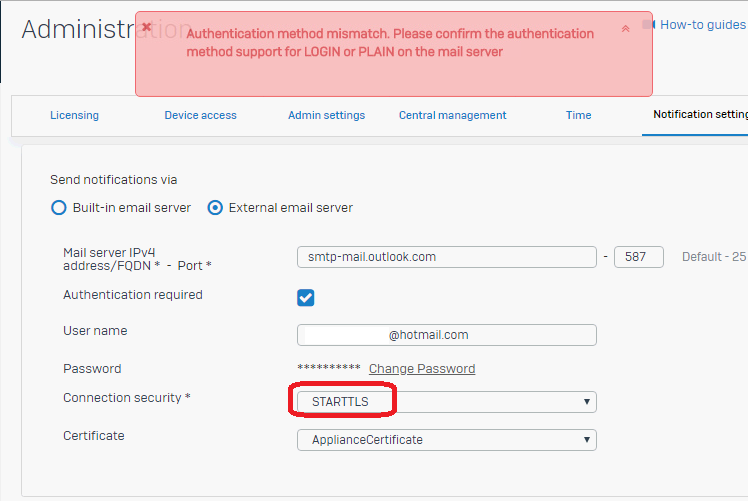Select External email server option
Screen dimensions: 748x501
coord(214,208)
